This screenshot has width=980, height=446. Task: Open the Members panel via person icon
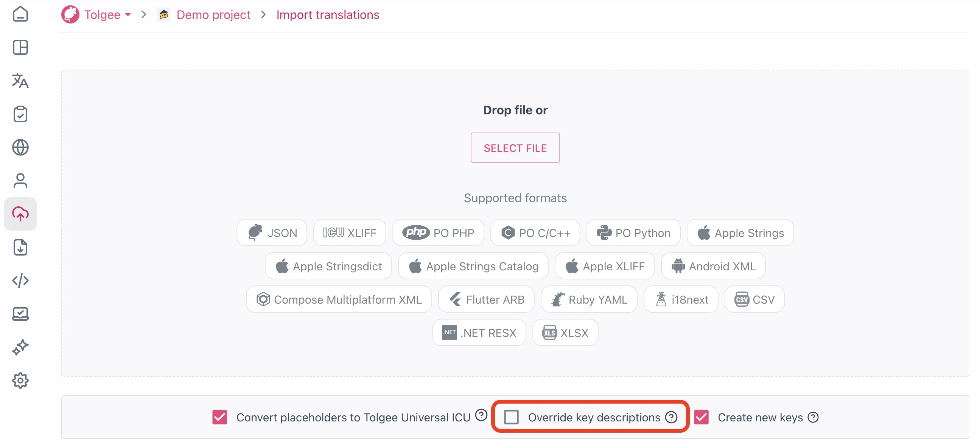pos(20,180)
